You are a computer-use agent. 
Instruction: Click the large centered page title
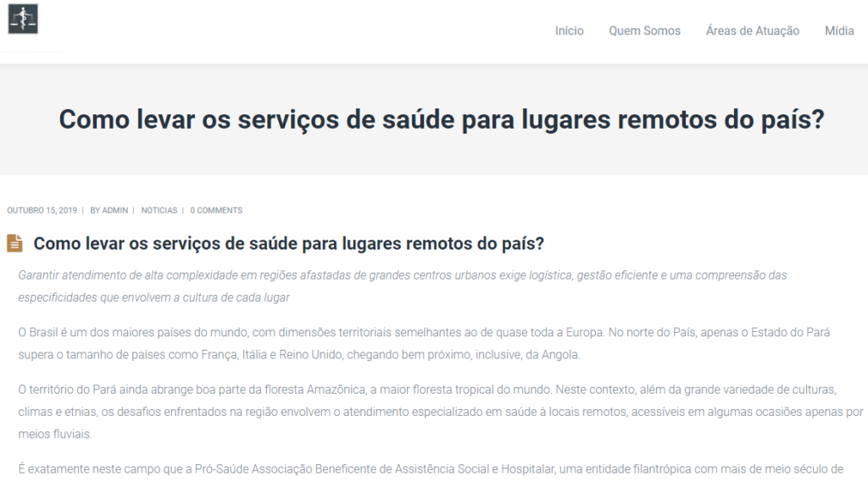click(x=441, y=119)
